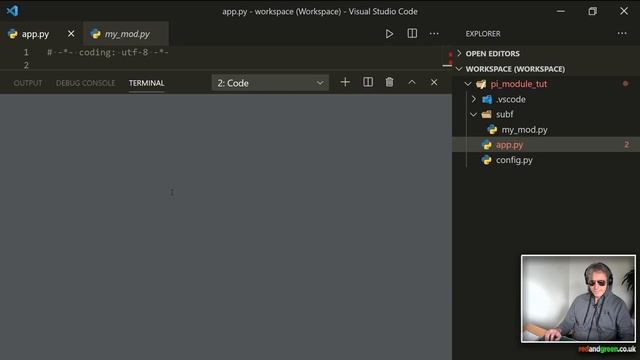The width and height of the screenshot is (640, 360).
Task: Switch to the my_mod.py tab
Action: [126, 34]
